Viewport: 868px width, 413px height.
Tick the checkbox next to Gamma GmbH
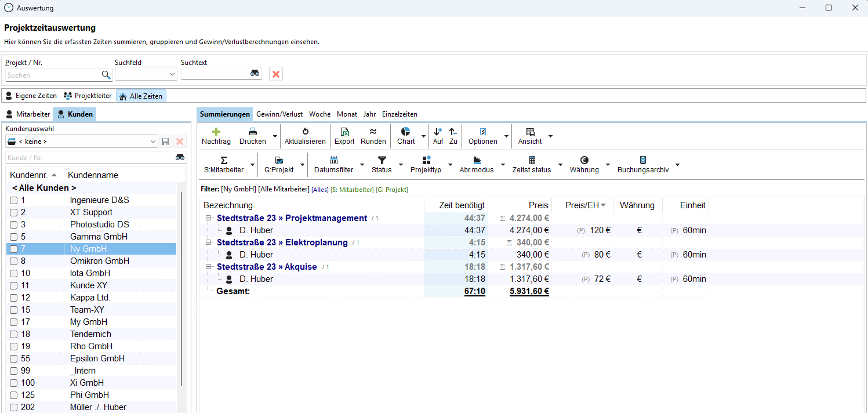14,237
